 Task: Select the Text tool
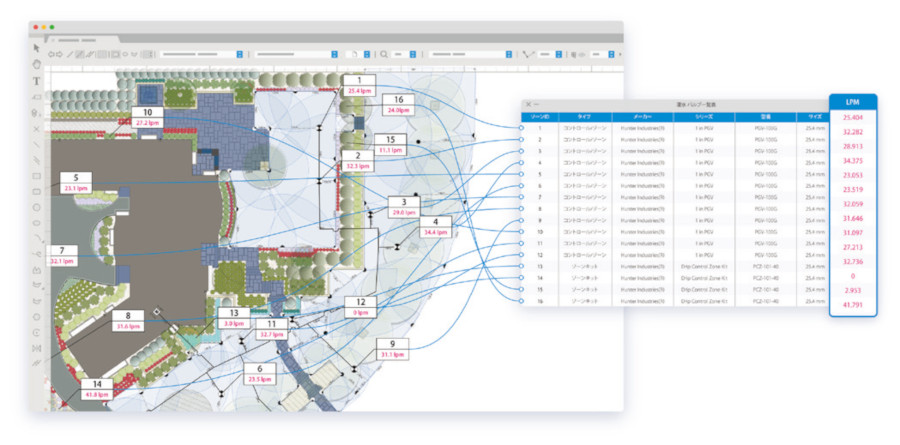37,80
